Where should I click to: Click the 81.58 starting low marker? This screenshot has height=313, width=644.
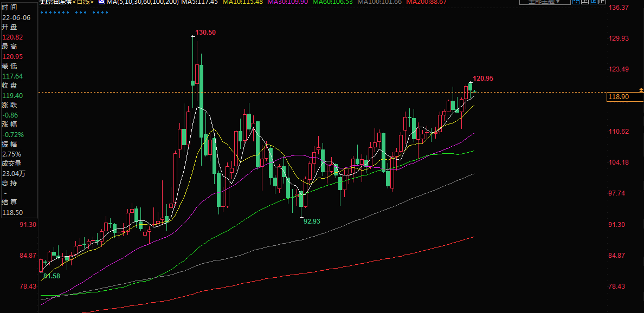[51, 276]
